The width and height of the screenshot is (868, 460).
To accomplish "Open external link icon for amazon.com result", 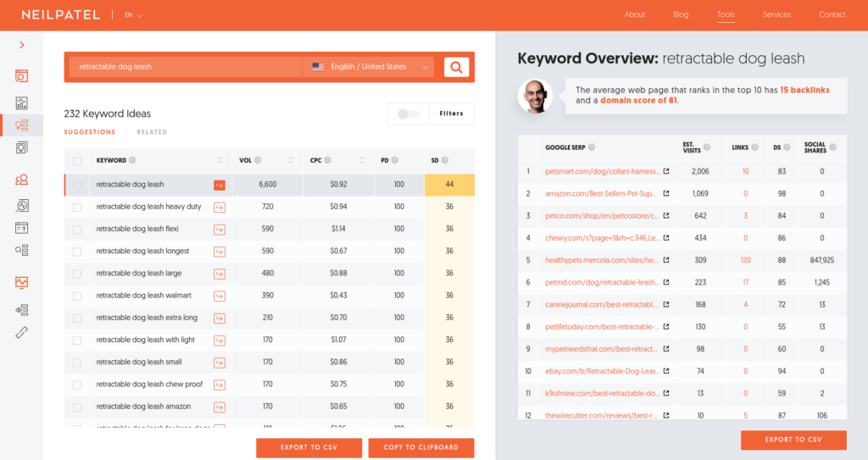I will pos(666,194).
